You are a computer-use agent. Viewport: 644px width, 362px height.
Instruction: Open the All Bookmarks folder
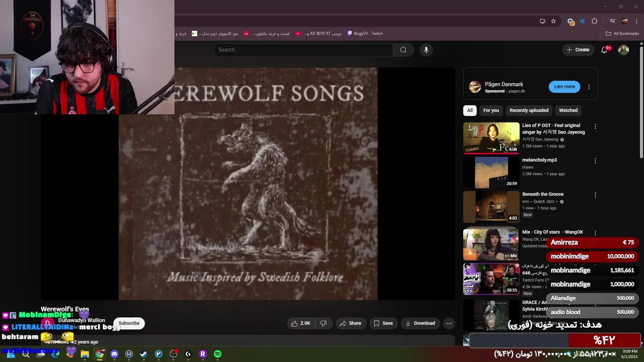click(x=622, y=34)
